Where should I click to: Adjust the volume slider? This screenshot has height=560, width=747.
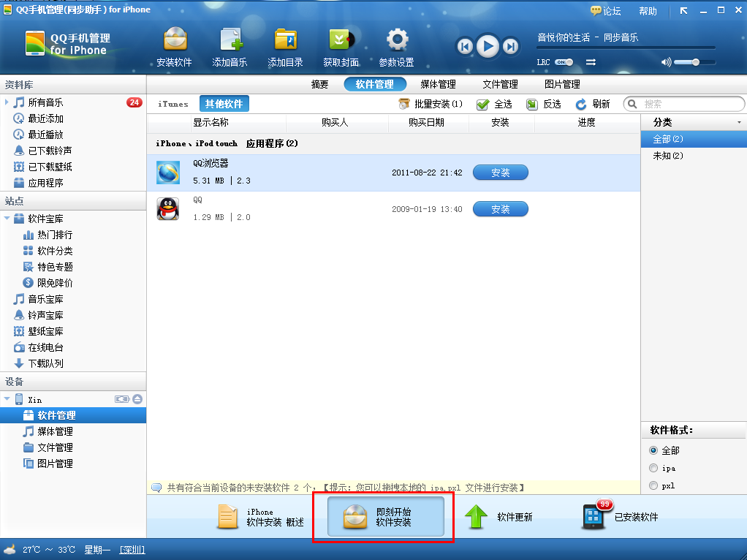(694, 62)
